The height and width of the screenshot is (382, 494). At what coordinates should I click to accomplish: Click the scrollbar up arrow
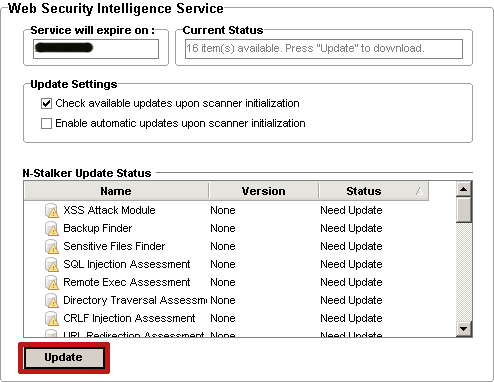463,190
